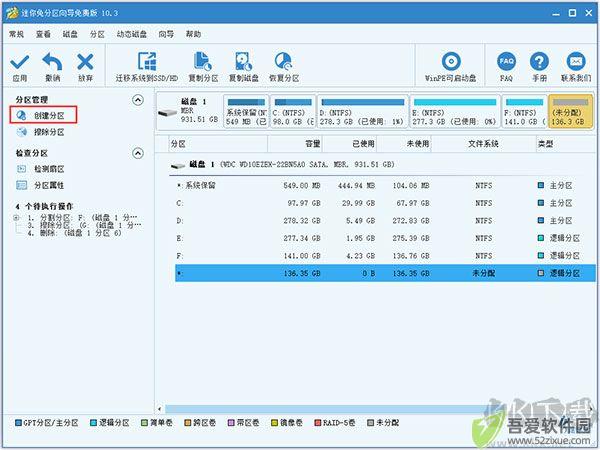Image resolution: width=600 pixels, height=450 pixels.
Task: Select 创建分区 in sidebar
Action: [43, 115]
